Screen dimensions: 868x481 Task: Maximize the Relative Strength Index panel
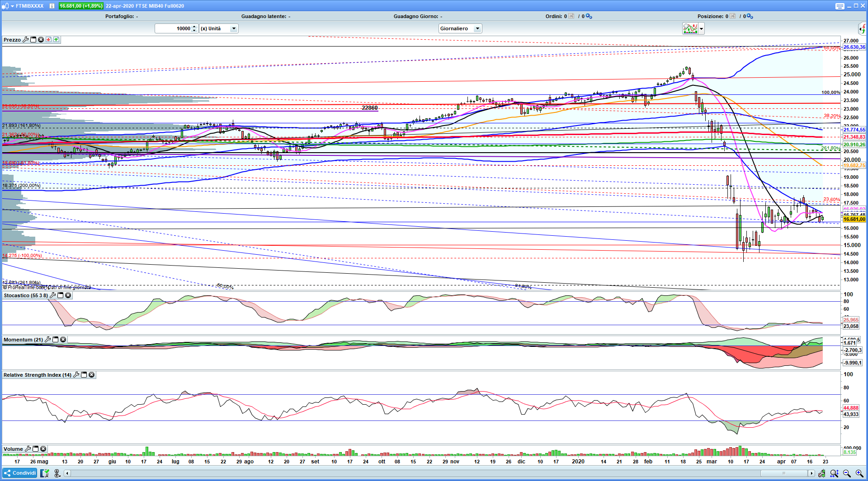(84, 375)
